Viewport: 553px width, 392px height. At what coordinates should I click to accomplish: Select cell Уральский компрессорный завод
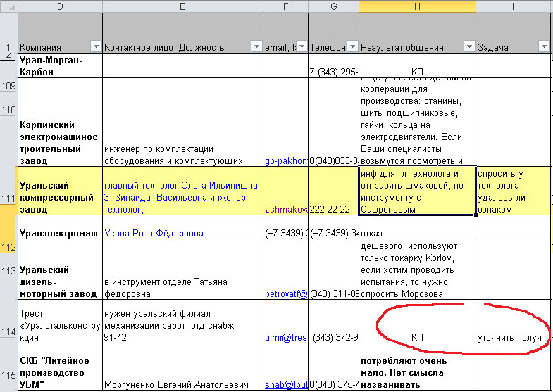[x=60, y=191]
